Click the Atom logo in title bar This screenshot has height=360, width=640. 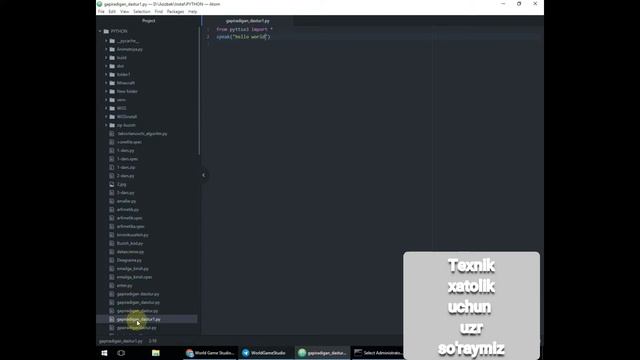click(100, 4)
